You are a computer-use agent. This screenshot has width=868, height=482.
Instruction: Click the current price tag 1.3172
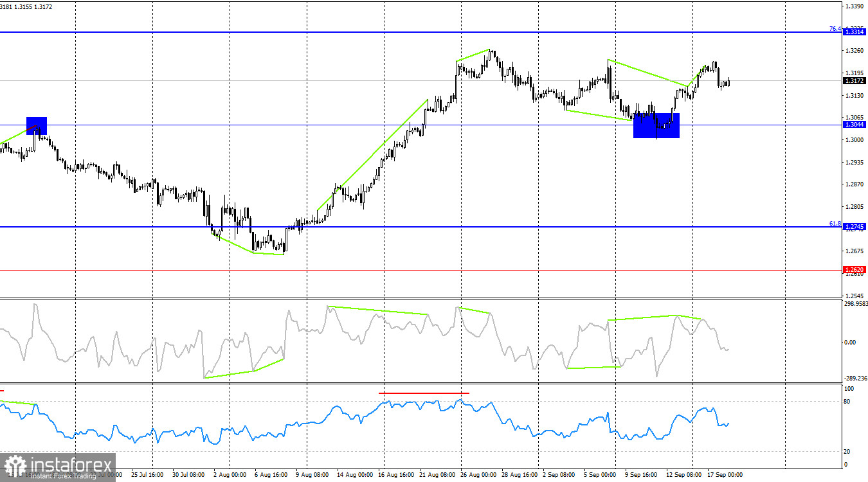pos(855,81)
